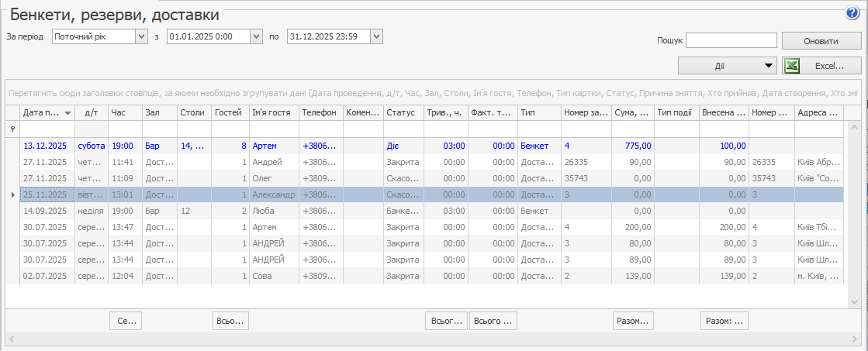Click the sort arrow on Дата column
Screen dimensions: 868x351
pyautogui.click(x=67, y=113)
